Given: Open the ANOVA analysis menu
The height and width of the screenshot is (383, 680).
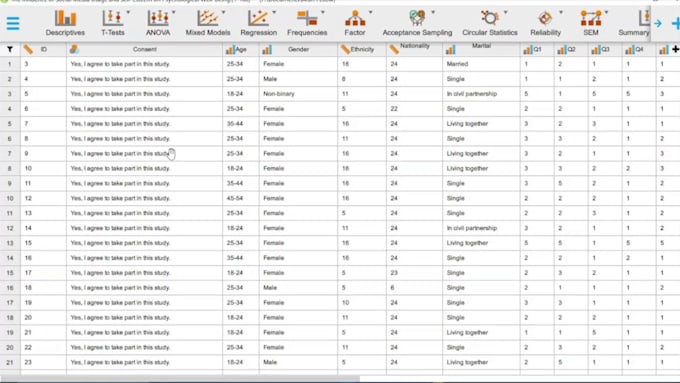Looking at the screenshot, I should pyautogui.click(x=158, y=23).
